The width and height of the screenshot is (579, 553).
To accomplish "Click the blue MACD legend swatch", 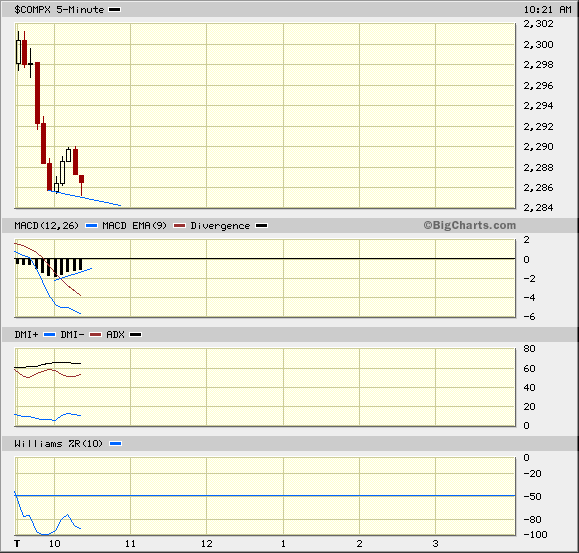I will tap(91, 226).
